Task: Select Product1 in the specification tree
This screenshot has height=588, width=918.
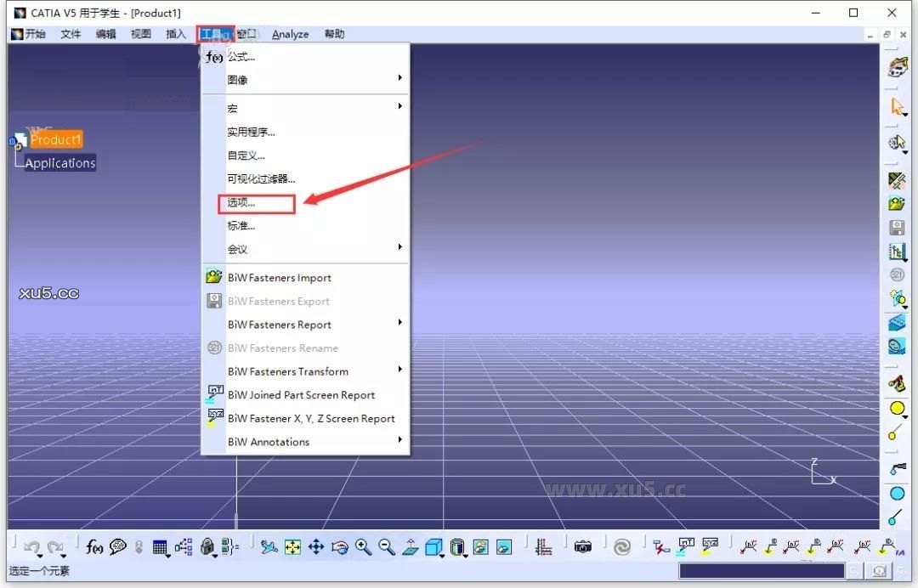Action: point(55,139)
